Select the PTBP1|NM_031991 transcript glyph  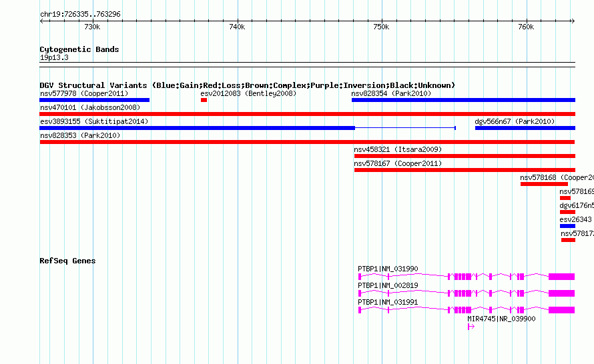tap(467, 310)
